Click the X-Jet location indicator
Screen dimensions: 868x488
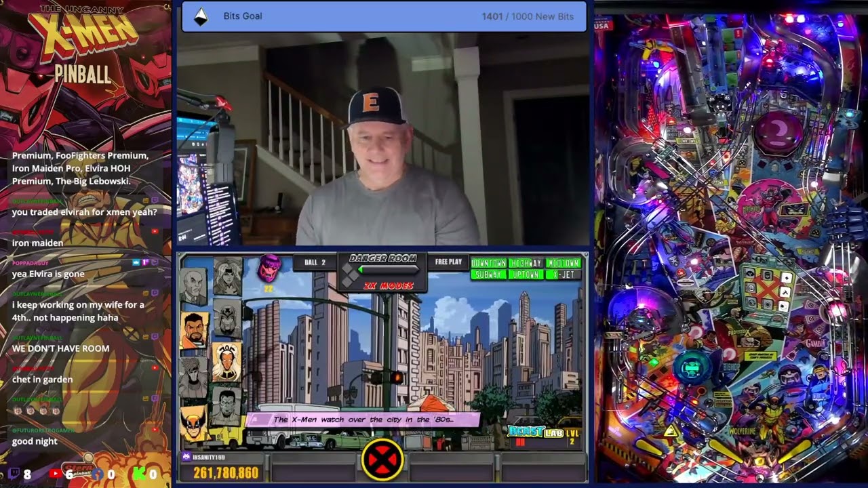(x=564, y=274)
